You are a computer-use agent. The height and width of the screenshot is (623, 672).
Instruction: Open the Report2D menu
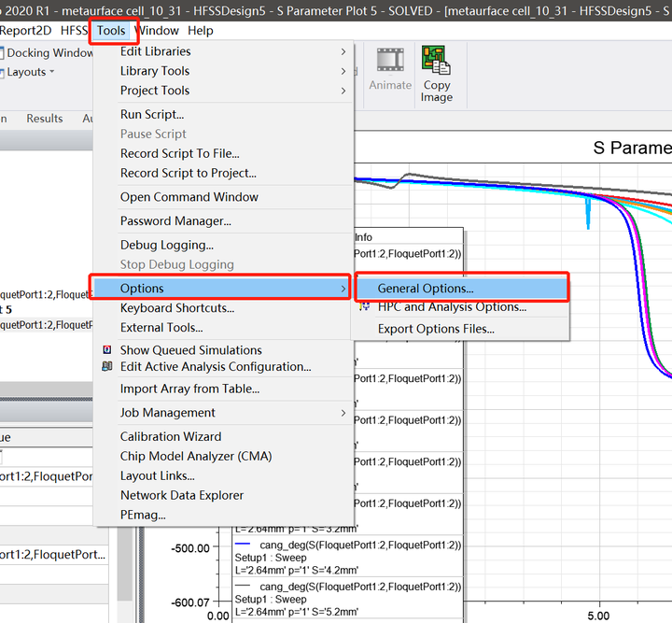point(26,31)
